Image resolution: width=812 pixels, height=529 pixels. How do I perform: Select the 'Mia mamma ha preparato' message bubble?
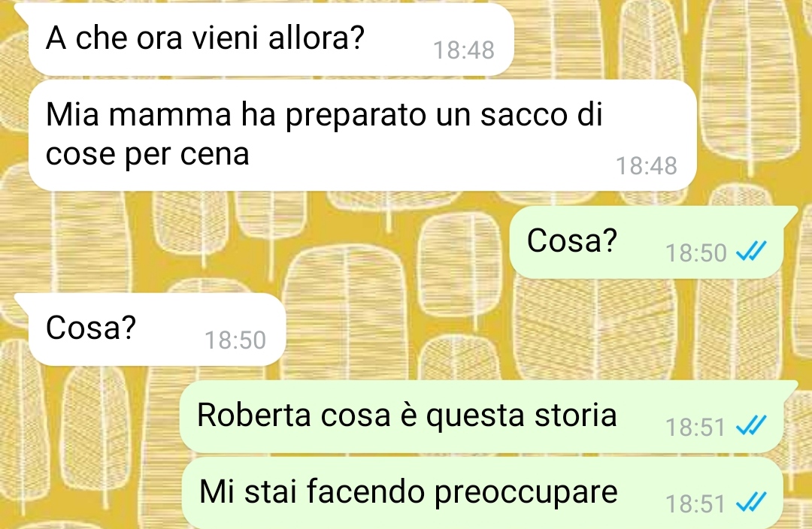coord(362,135)
